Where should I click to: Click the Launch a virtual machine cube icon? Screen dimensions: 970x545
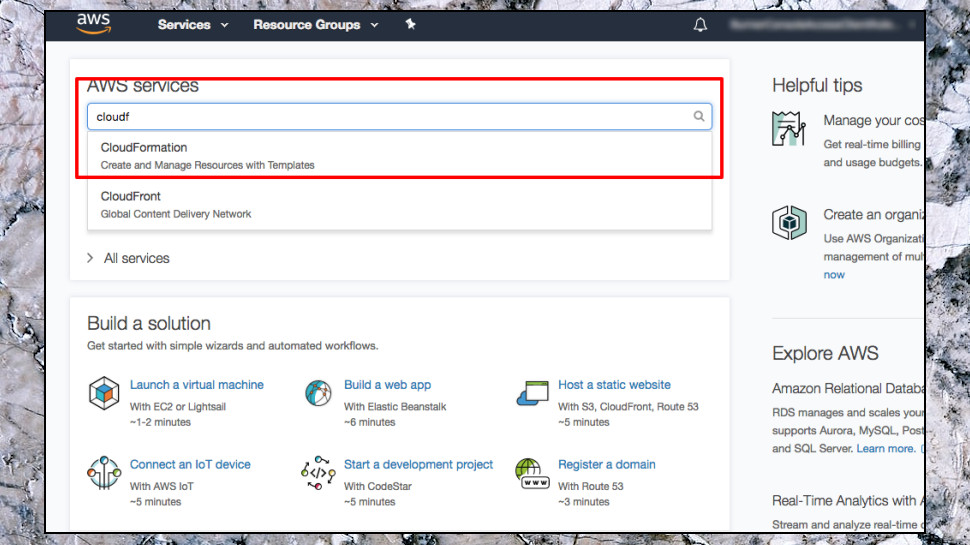[104, 393]
